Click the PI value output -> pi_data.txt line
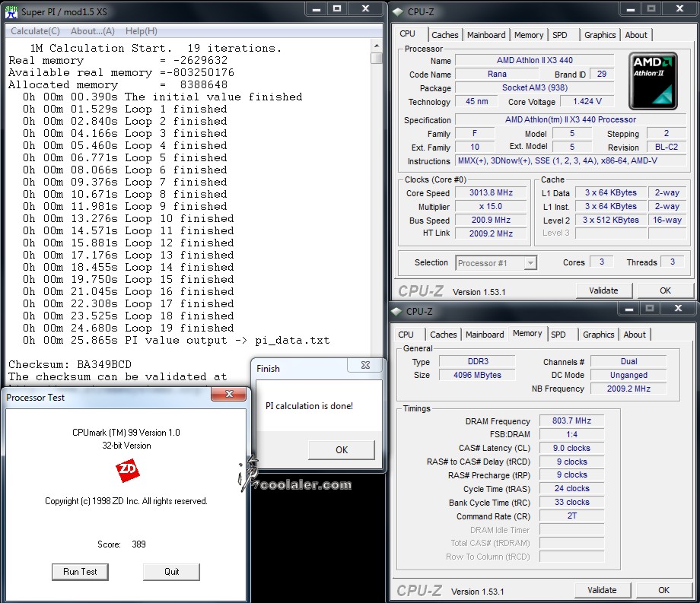700x603 pixels. [x=177, y=341]
